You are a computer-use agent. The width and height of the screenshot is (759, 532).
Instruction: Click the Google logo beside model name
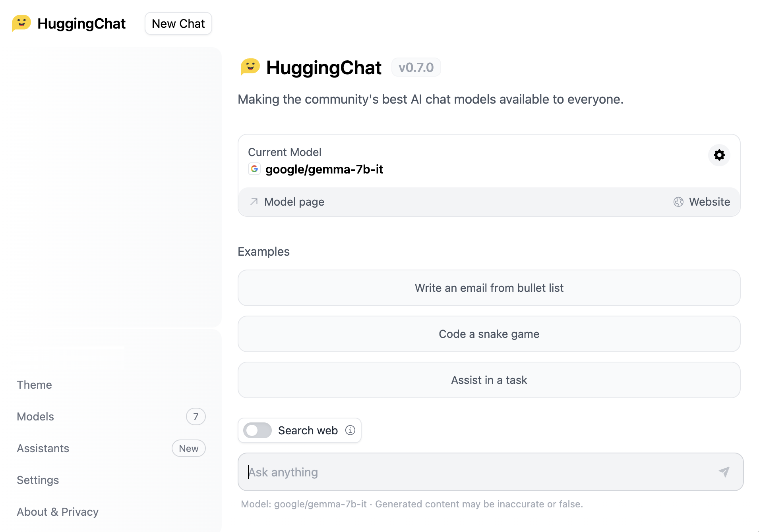pyautogui.click(x=254, y=169)
